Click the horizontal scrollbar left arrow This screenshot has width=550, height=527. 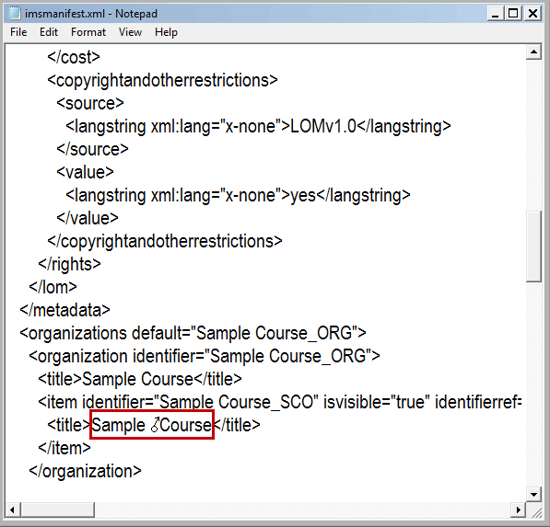[x=13, y=510]
